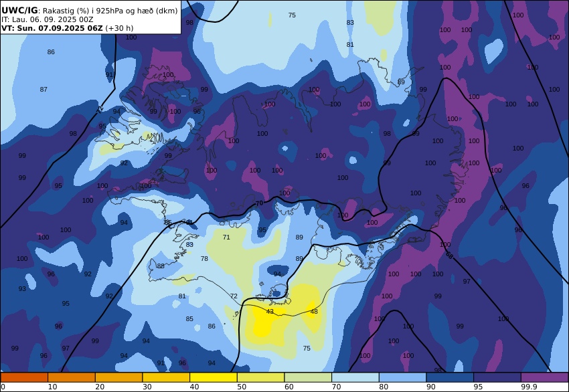Select the contour line label 70 on the map

259,203
